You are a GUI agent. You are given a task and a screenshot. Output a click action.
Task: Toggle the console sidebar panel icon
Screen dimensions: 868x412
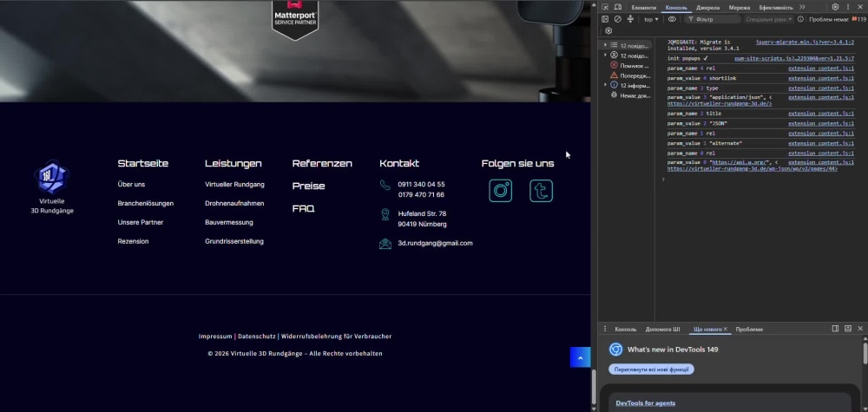click(x=605, y=19)
